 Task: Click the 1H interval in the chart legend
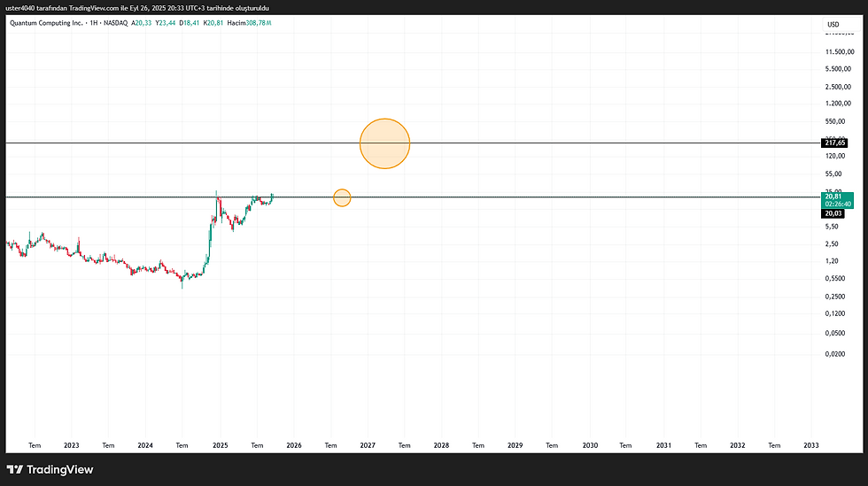pos(94,23)
